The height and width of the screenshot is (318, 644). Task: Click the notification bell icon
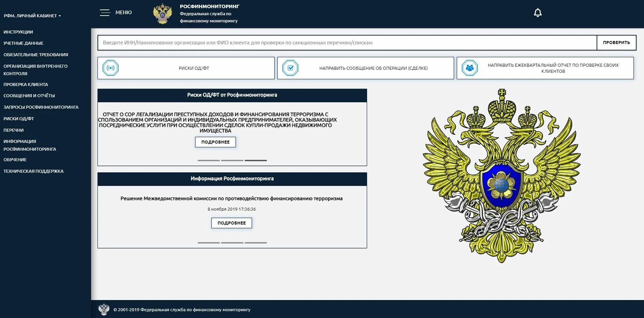[538, 13]
